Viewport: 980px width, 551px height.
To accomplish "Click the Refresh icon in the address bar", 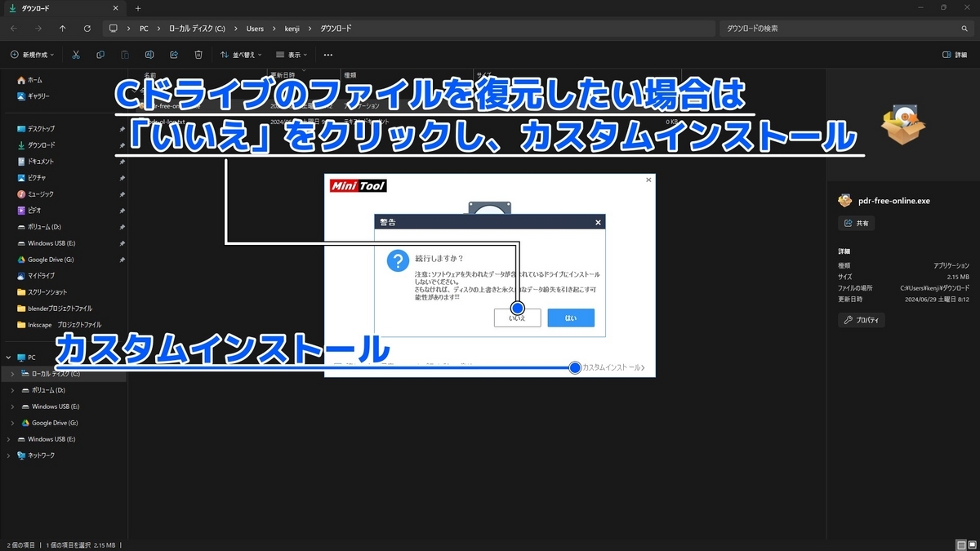I will coord(87,28).
